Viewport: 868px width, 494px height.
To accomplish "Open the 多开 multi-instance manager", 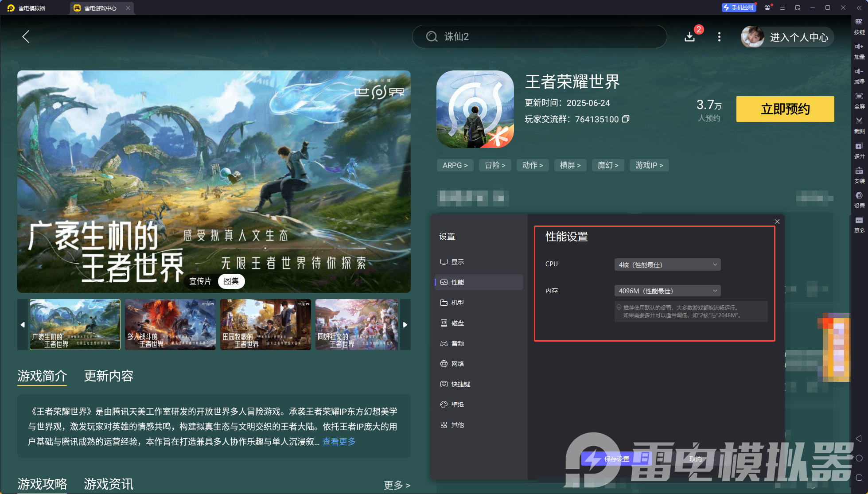I will coord(859,151).
